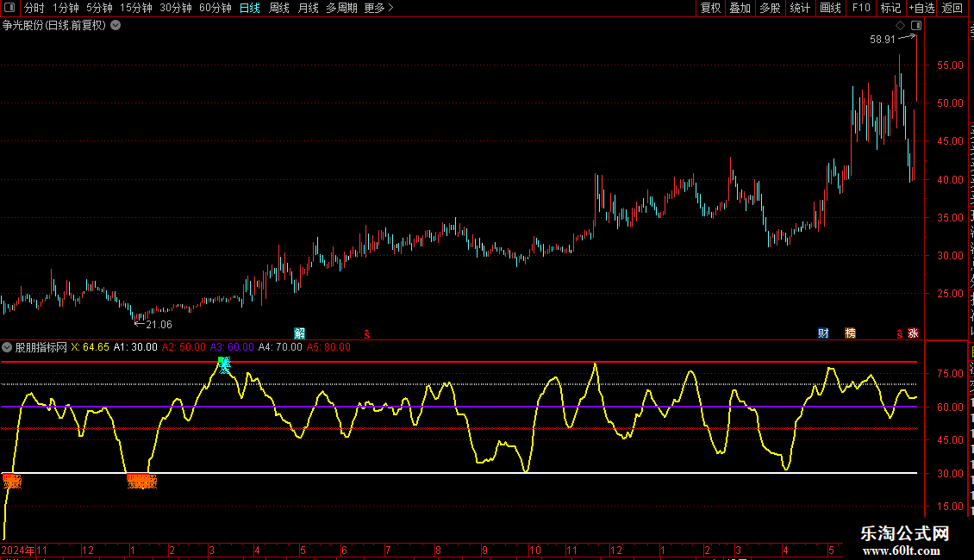Open dropdown beside 争光股份 chart title
Screen dimensions: 974x560
coord(116,26)
